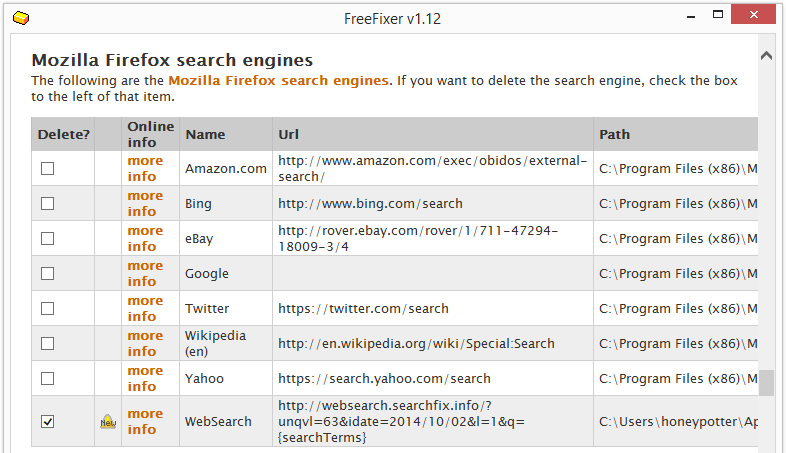Check the Delete box for Google

pos(48,274)
